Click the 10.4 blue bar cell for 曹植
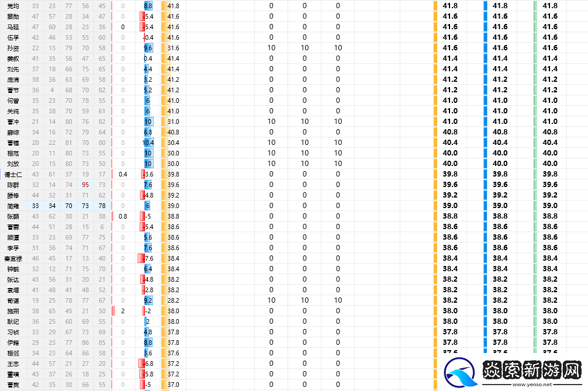Screen dimensions: 588x391 pos(148,143)
